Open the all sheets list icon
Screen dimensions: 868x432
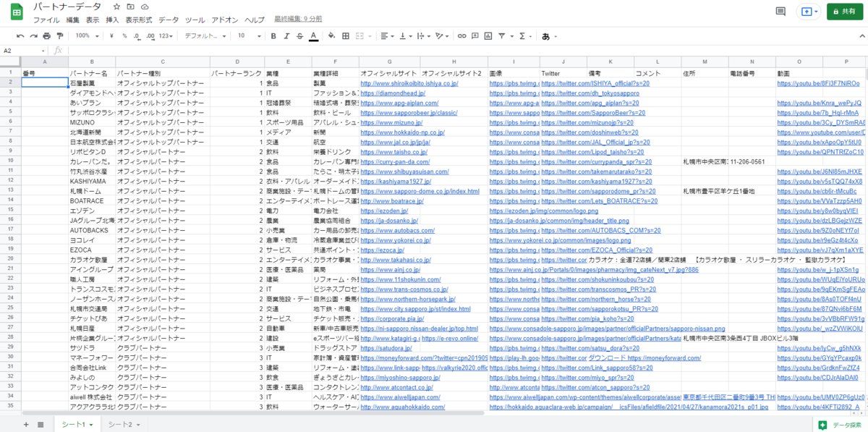[41, 424]
